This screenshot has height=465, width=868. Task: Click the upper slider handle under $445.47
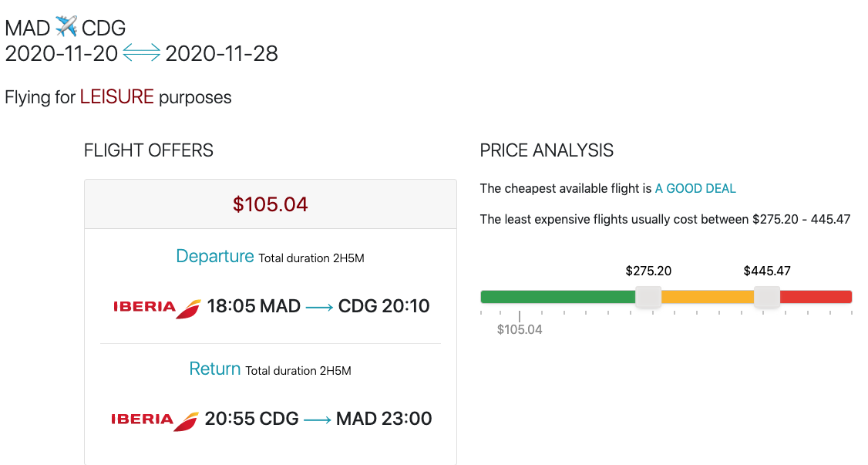click(x=766, y=297)
